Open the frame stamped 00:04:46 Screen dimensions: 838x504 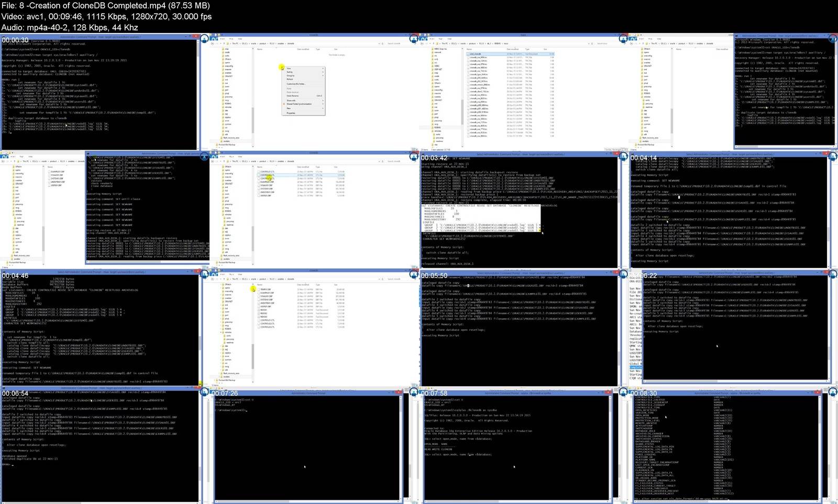coord(104,328)
